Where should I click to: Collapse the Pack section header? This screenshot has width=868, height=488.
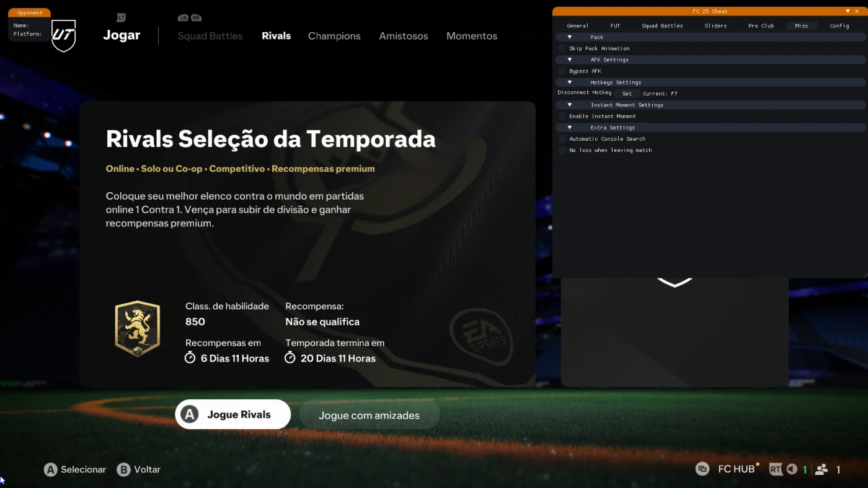coord(711,37)
